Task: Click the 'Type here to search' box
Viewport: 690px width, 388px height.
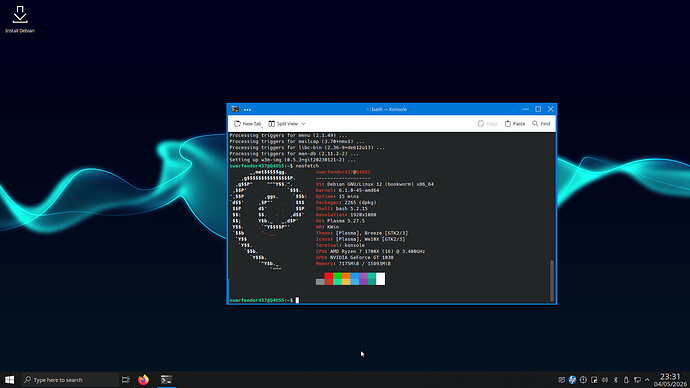Action: coord(70,380)
